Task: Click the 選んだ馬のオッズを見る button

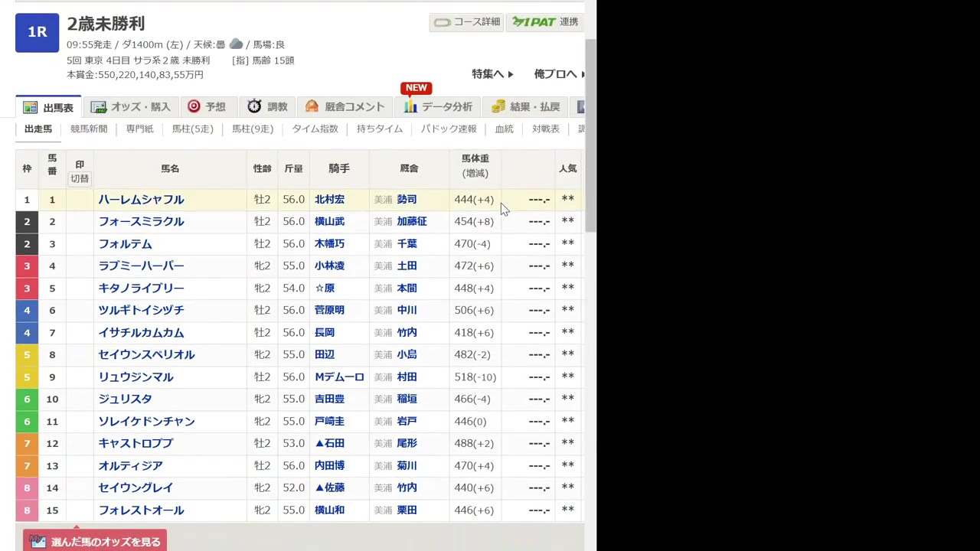Action: (x=95, y=540)
